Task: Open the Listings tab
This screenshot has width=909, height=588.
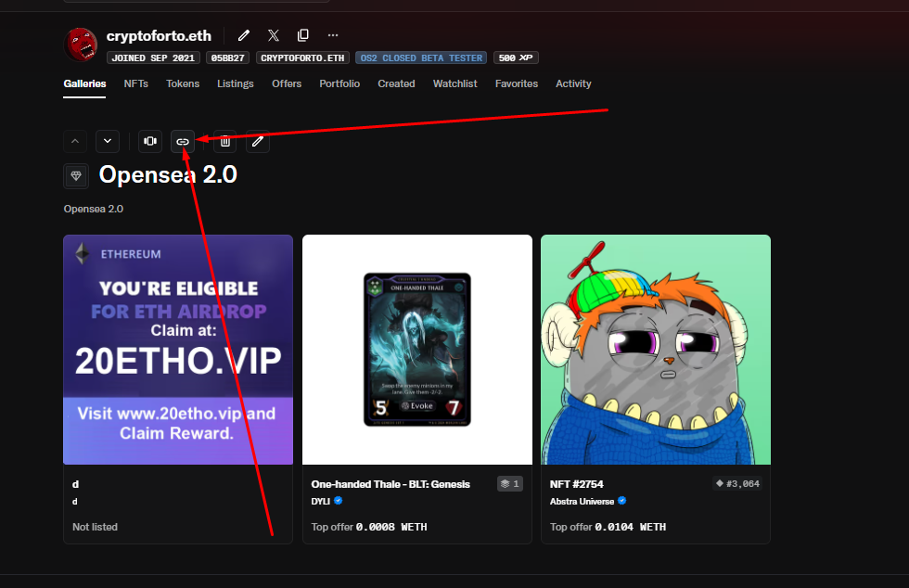Action: pos(236,84)
